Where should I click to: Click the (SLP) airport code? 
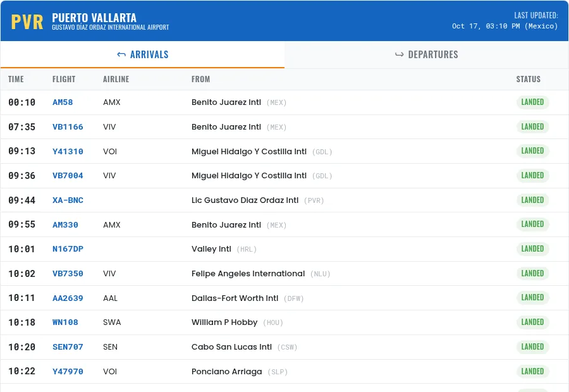click(278, 372)
